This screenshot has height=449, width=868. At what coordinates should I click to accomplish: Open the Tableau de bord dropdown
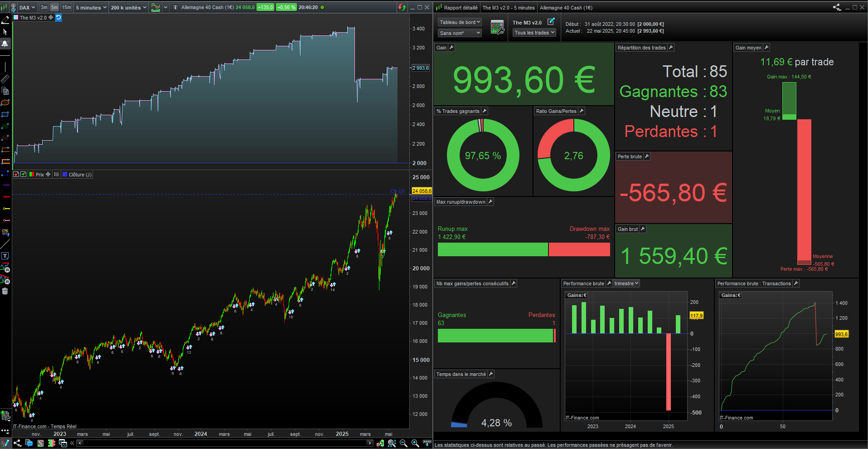(460, 22)
